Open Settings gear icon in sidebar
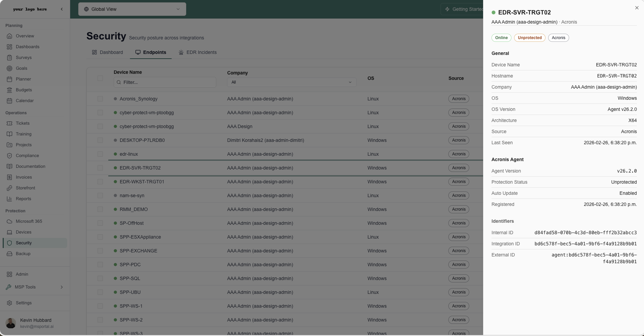This screenshot has height=336, width=644. pos(9,303)
